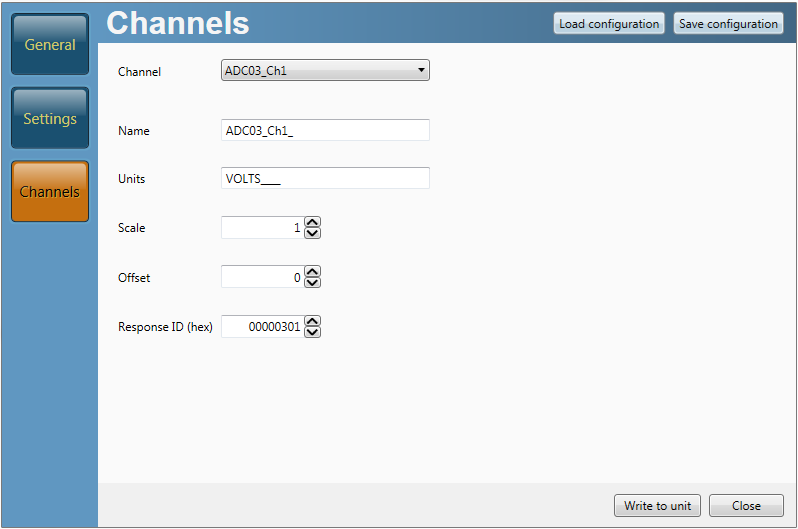The width and height of the screenshot is (798, 529).
Task: Close the configuration dialog
Action: click(x=746, y=506)
